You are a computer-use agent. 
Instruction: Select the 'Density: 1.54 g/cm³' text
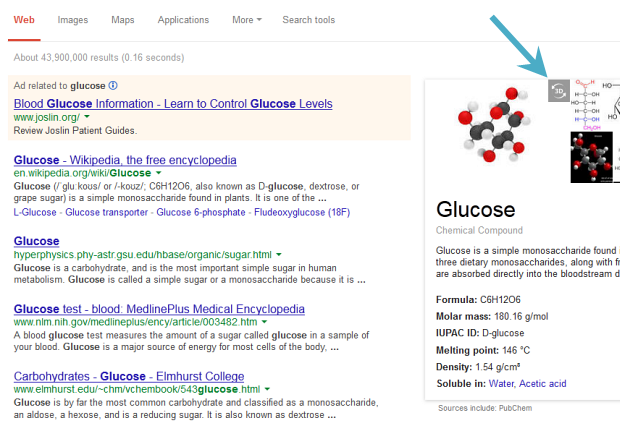pos(478,367)
